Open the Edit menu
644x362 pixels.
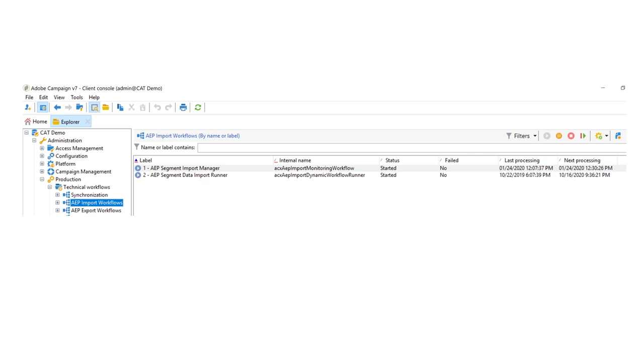tap(43, 98)
